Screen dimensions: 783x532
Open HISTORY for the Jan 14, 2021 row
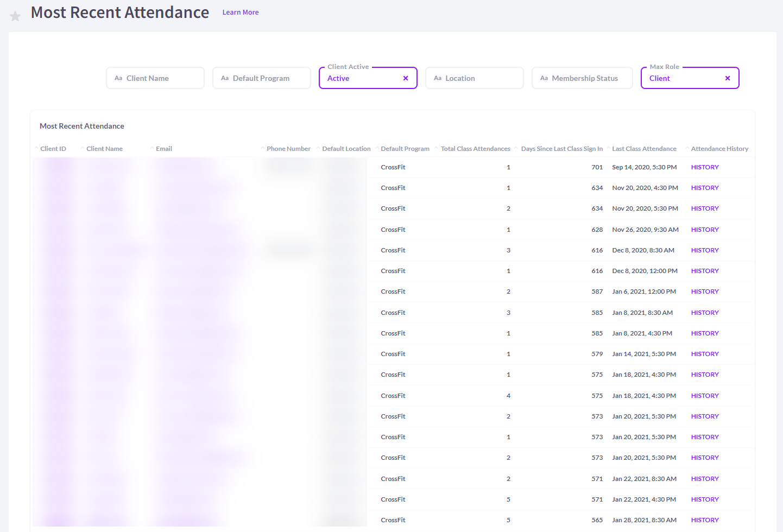[x=705, y=354]
